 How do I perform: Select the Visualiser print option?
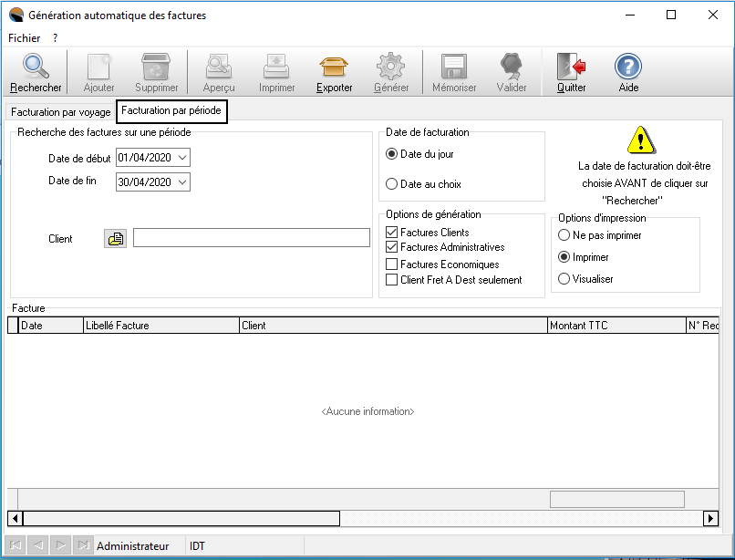[x=564, y=279]
